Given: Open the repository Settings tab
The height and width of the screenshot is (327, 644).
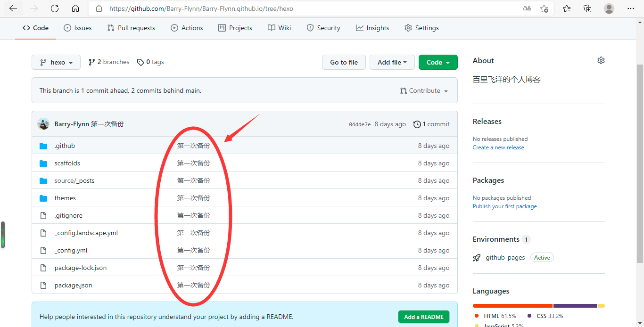Looking at the screenshot, I should (x=421, y=28).
